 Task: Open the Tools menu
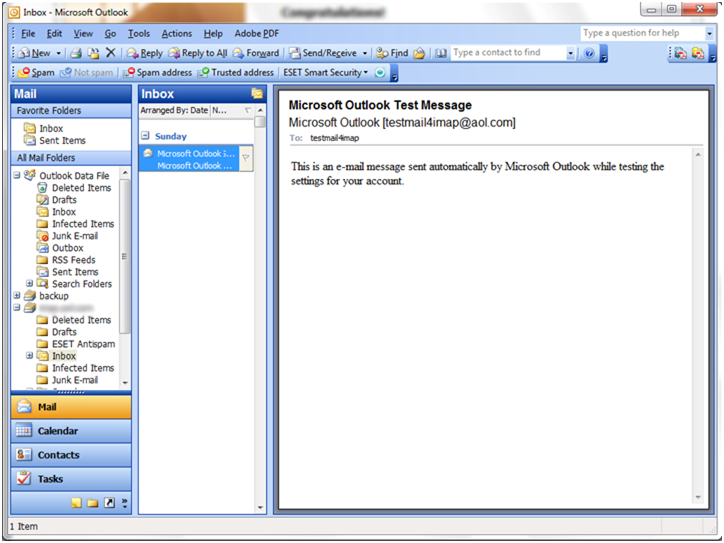(139, 33)
